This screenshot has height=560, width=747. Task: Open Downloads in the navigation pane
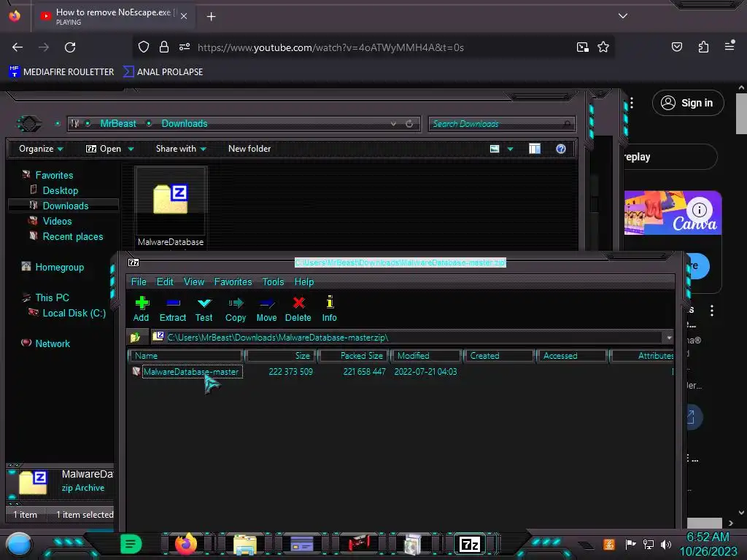coord(65,206)
